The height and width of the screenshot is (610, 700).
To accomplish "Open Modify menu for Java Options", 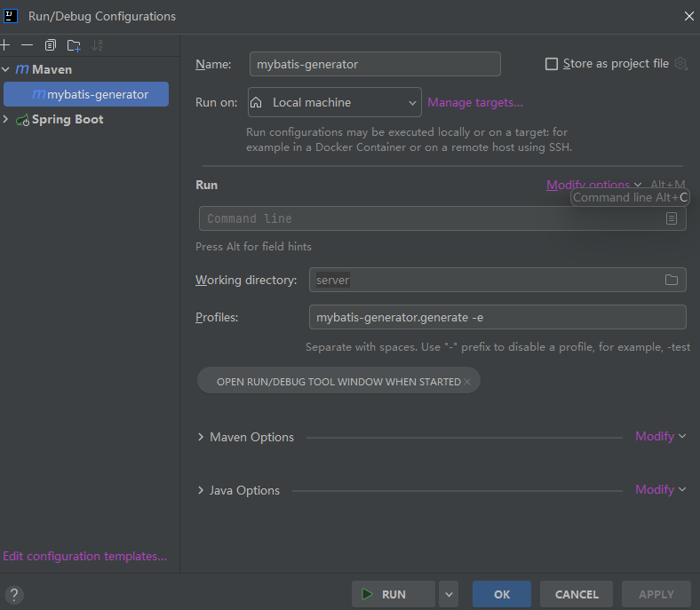I will [x=660, y=489].
